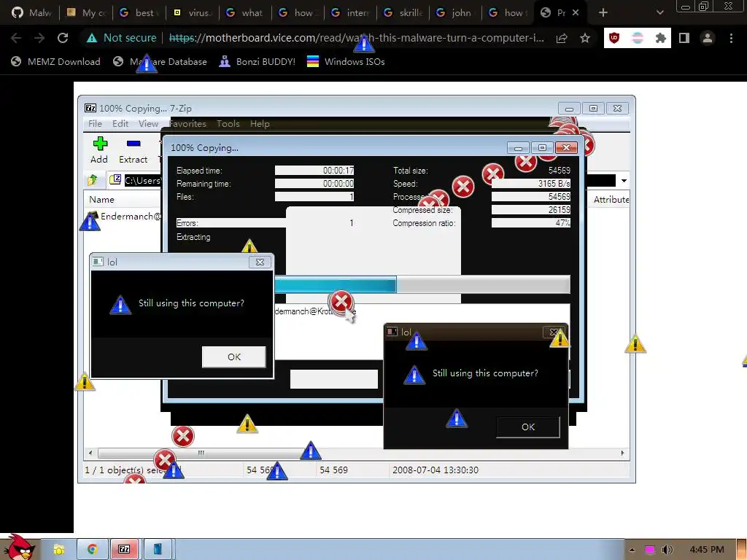The width and height of the screenshot is (747, 560).
Task: Open Chrome's three-dot menu
Action: 731,38
